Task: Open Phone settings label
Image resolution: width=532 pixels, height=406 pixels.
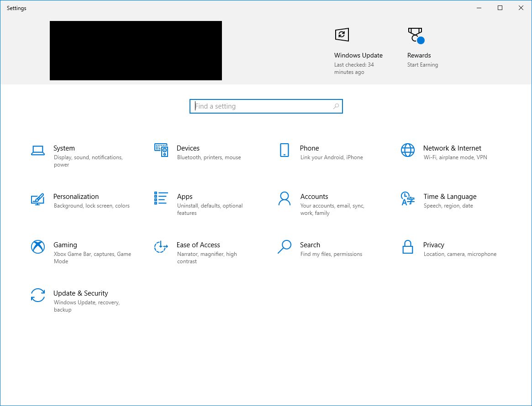Action: pyautogui.click(x=310, y=148)
